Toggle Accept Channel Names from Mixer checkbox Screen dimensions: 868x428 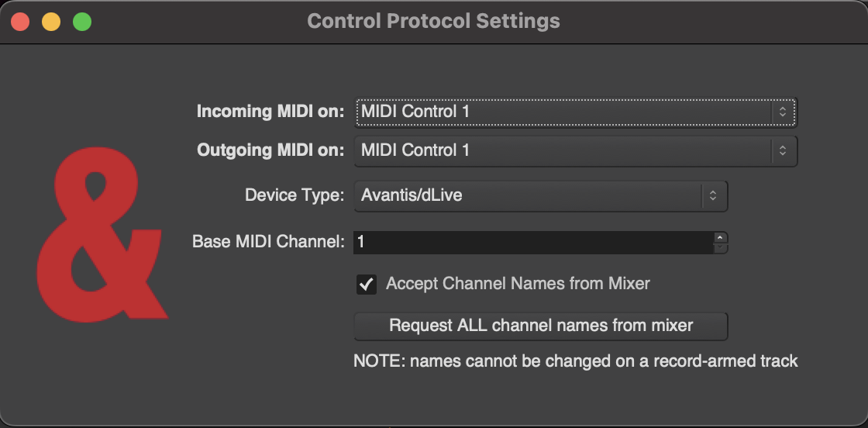tap(367, 285)
